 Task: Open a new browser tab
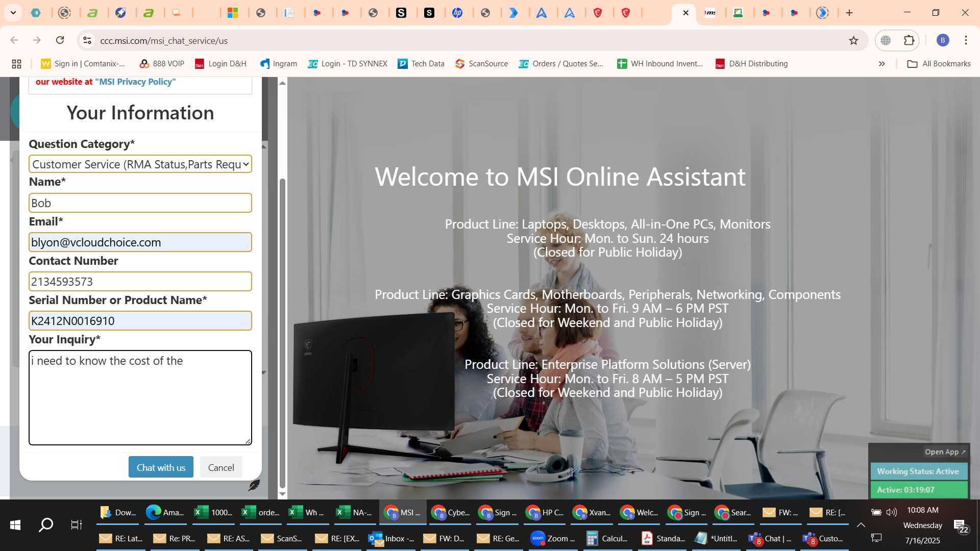[x=849, y=13]
